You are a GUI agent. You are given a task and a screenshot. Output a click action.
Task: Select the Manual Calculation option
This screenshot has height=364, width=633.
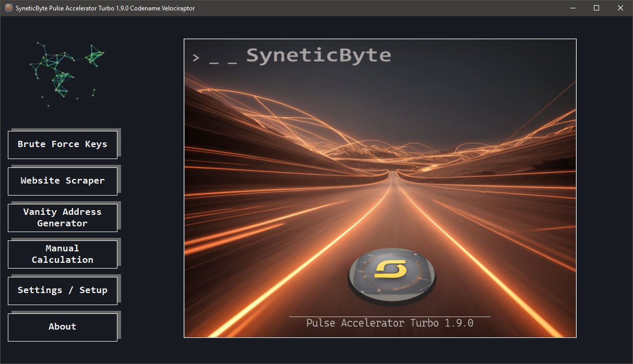63,254
